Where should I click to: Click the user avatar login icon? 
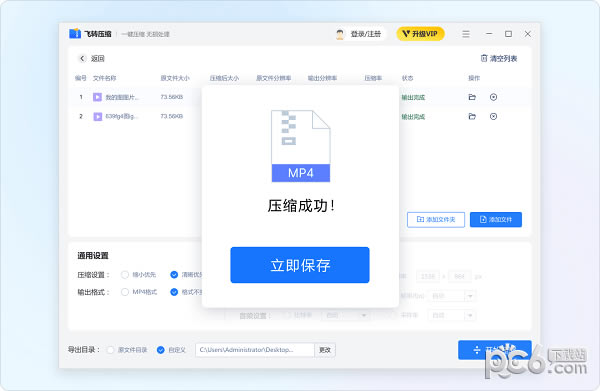340,34
